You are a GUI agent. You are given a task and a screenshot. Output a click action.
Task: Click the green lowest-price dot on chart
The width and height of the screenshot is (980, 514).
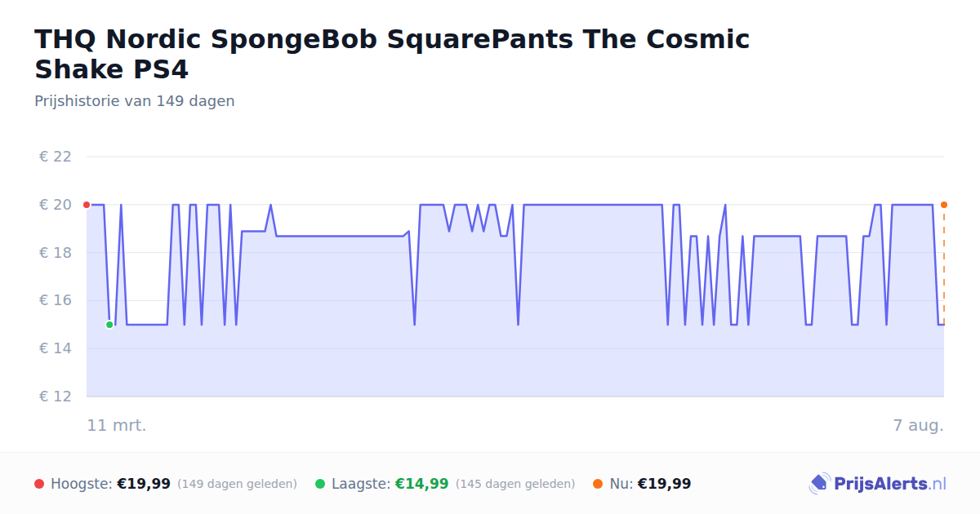tap(109, 325)
